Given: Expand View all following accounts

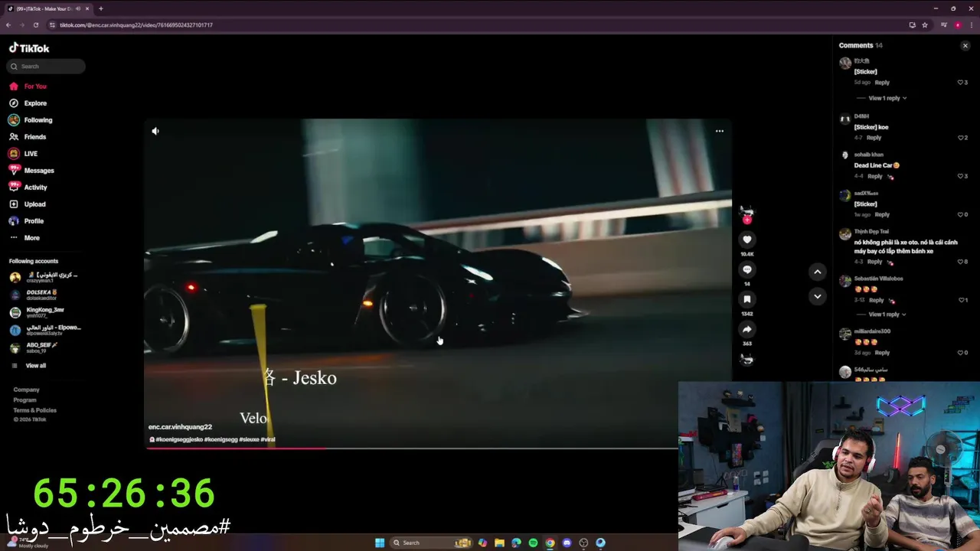Looking at the screenshot, I should [28, 366].
